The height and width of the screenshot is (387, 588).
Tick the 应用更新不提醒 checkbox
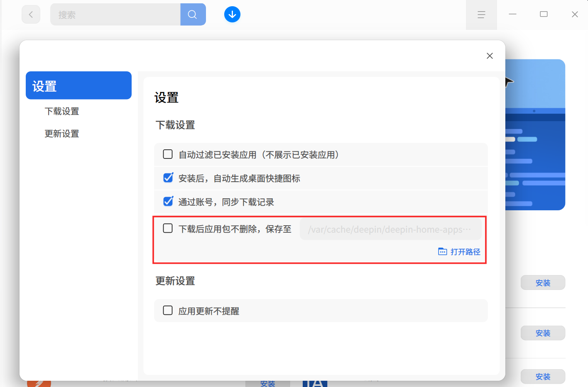[x=168, y=311]
